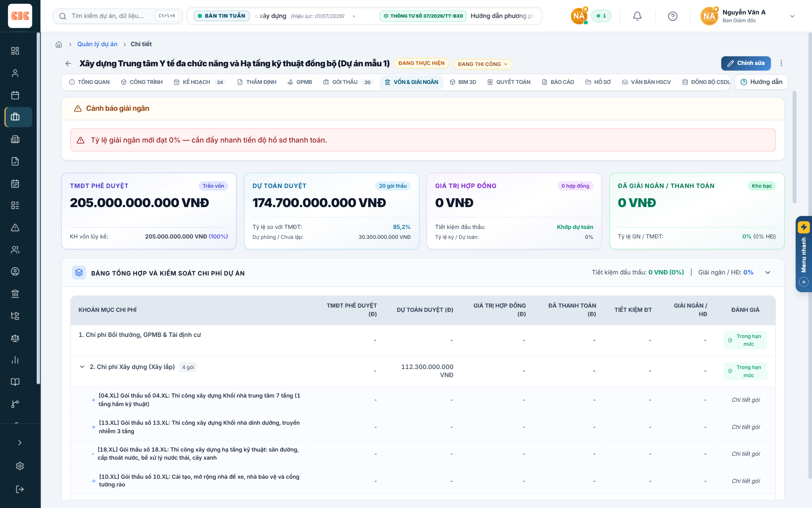Click the lightning Menu nhanh icon
The height and width of the screenshot is (508, 812).
pos(804,227)
